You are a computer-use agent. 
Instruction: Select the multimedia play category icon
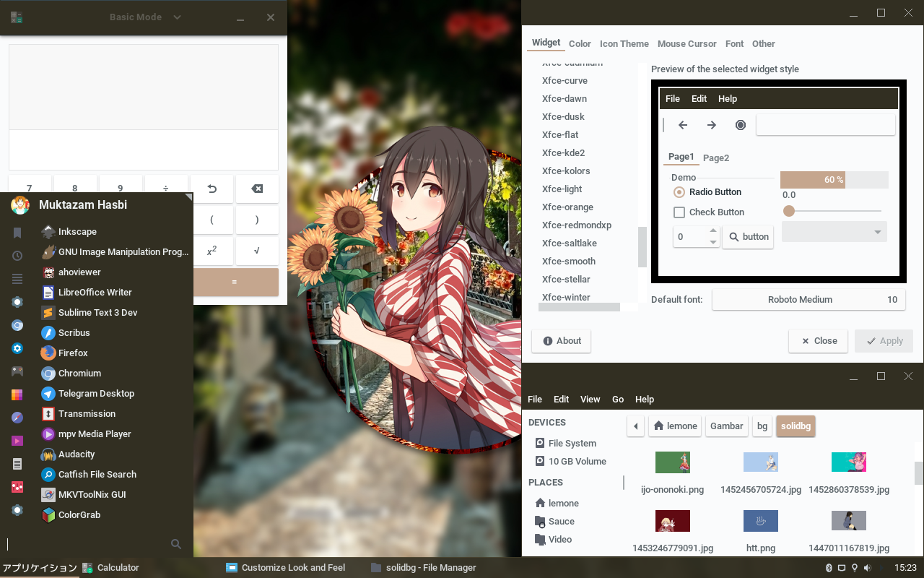pyautogui.click(x=17, y=441)
